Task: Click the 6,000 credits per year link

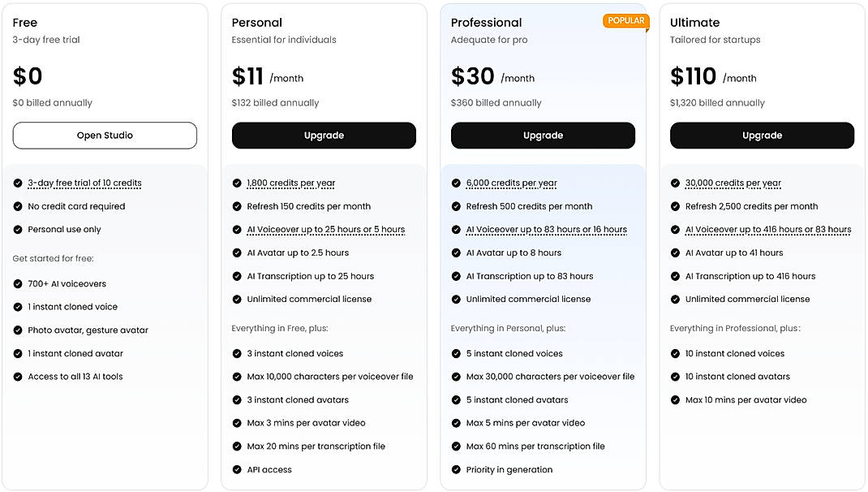Action: tap(512, 183)
